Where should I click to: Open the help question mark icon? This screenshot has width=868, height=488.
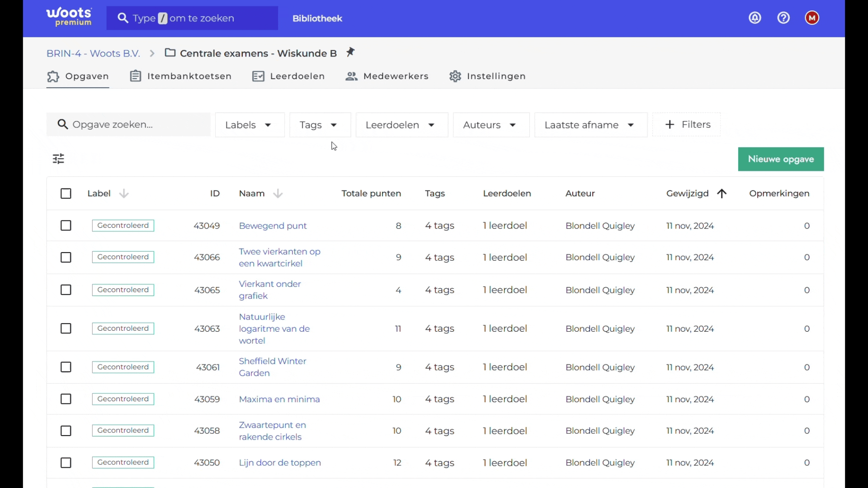[x=784, y=18]
